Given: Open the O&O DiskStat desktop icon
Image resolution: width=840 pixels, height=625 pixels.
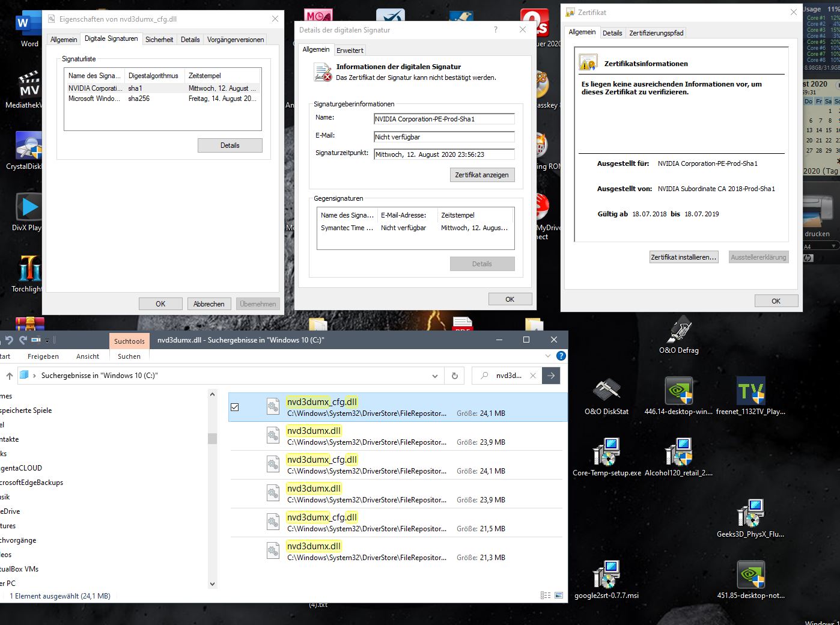Looking at the screenshot, I should point(606,397).
